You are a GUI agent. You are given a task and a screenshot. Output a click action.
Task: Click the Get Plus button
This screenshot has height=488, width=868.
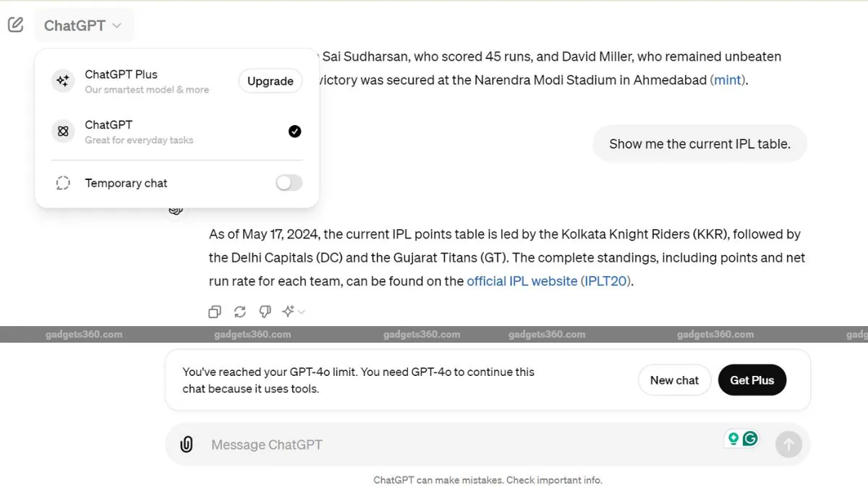752,380
